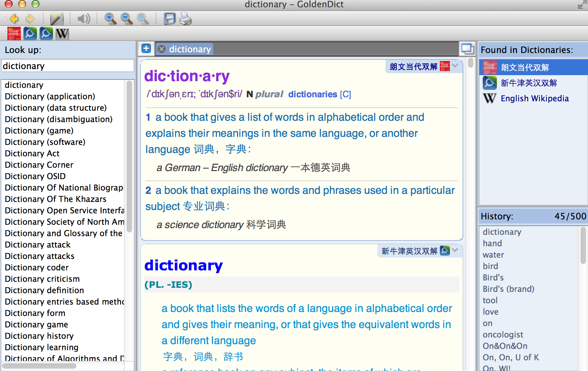Click the scan popup wand icon
The width and height of the screenshot is (588, 371).
click(x=57, y=19)
